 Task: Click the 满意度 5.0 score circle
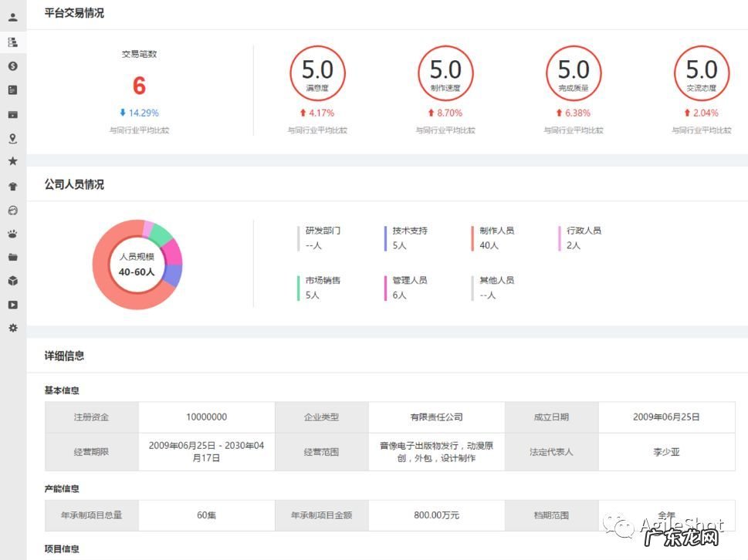tap(317, 73)
